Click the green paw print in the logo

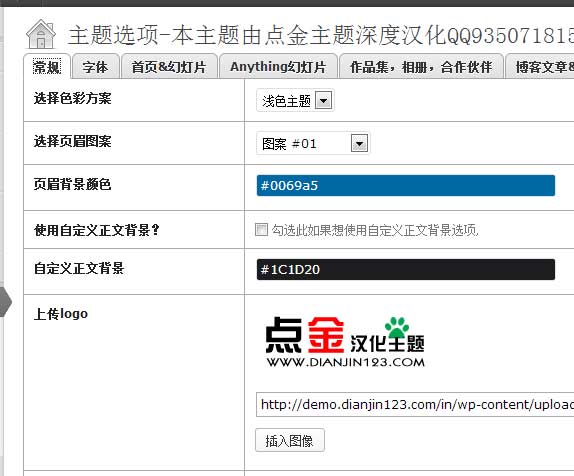396,327
